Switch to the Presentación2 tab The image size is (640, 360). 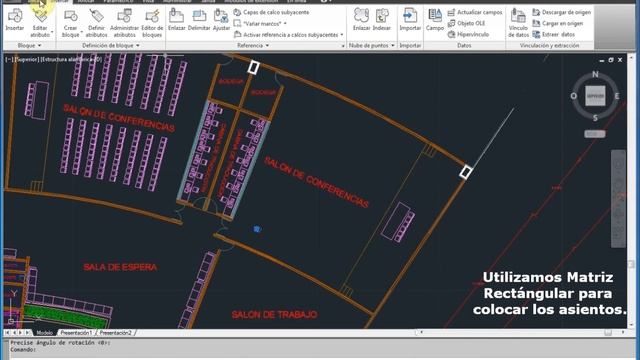pyautogui.click(x=116, y=333)
